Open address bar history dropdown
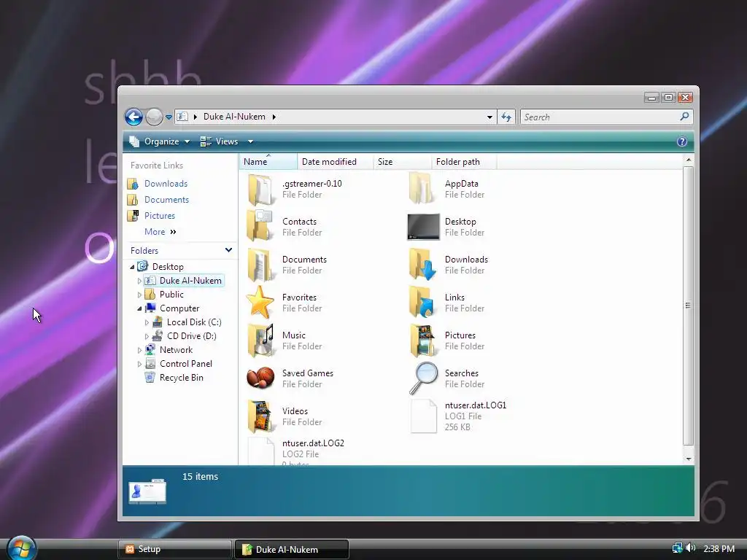 coord(489,117)
